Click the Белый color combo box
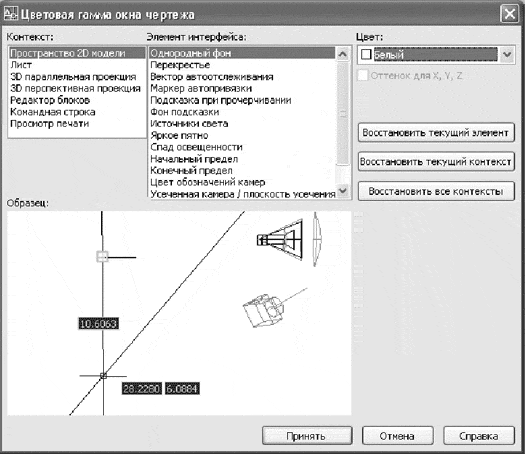525x454 pixels. click(436, 54)
